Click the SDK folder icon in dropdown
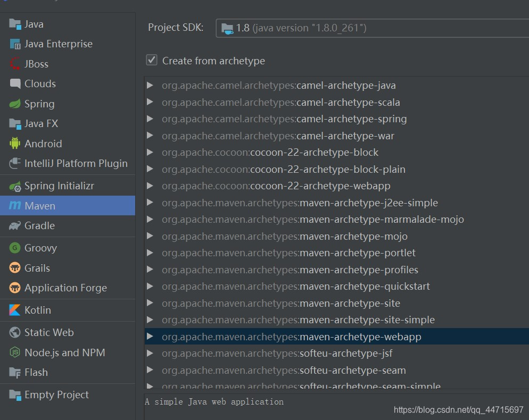This screenshot has width=529, height=420. pos(227,29)
